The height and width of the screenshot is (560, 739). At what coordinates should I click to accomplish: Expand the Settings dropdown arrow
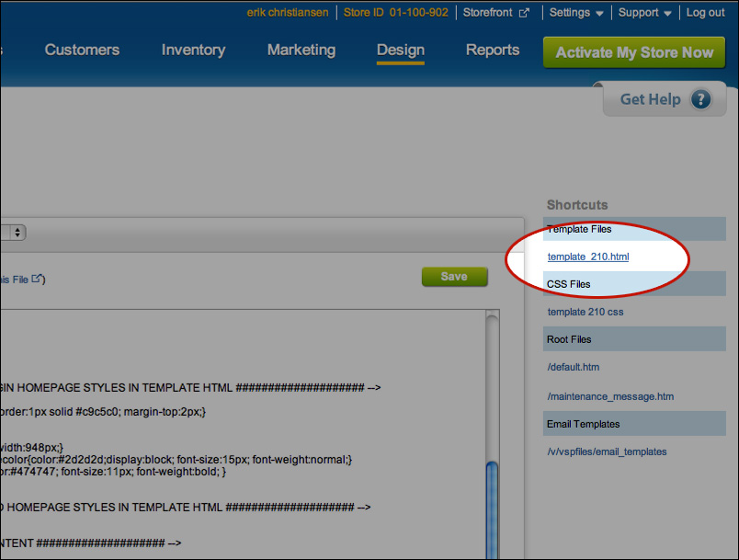point(599,14)
